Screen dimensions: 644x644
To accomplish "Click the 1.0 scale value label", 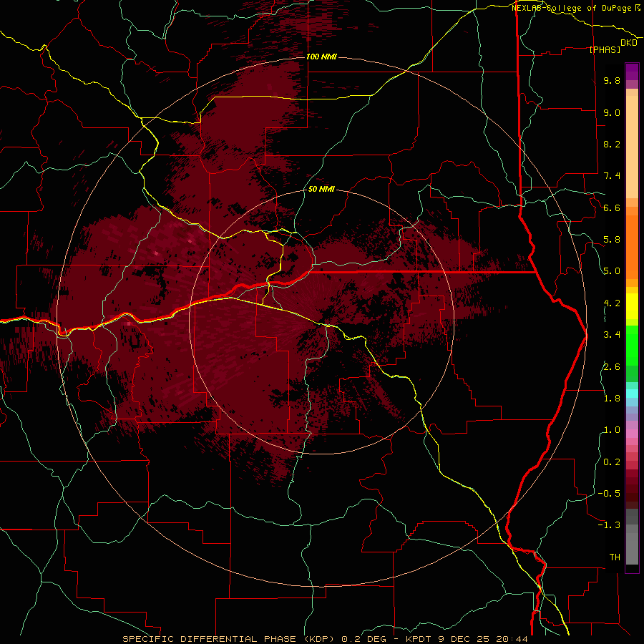I will [612, 430].
